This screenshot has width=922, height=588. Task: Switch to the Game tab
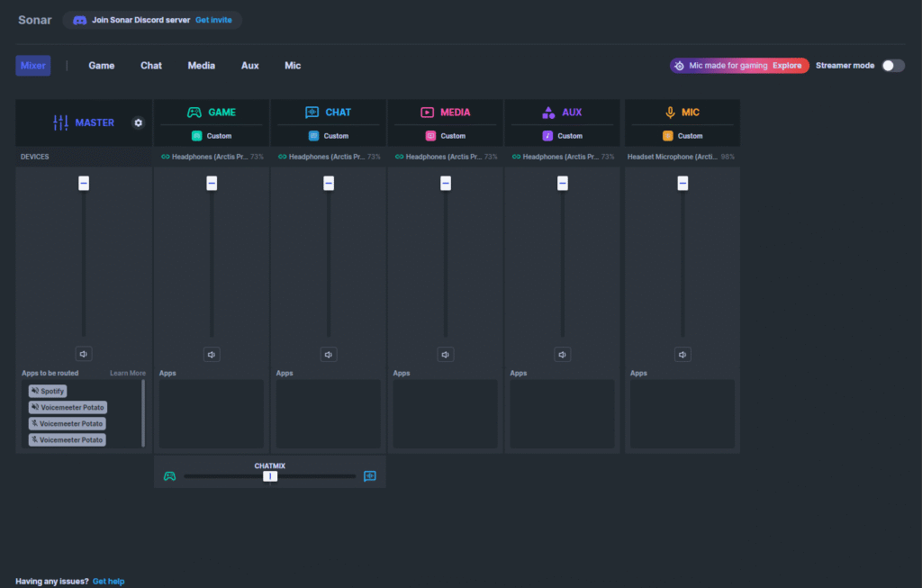[x=102, y=66]
